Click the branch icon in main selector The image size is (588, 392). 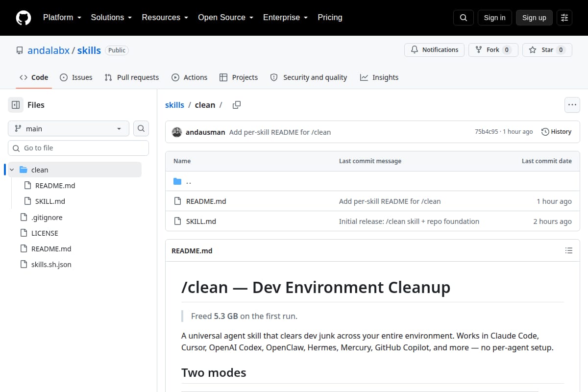(18, 128)
